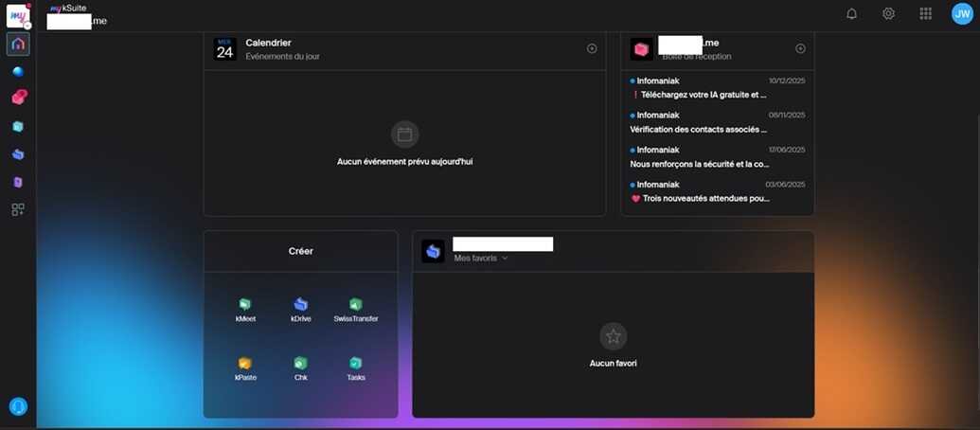Click the JW user avatar
This screenshot has width=980, height=430.
(962, 14)
